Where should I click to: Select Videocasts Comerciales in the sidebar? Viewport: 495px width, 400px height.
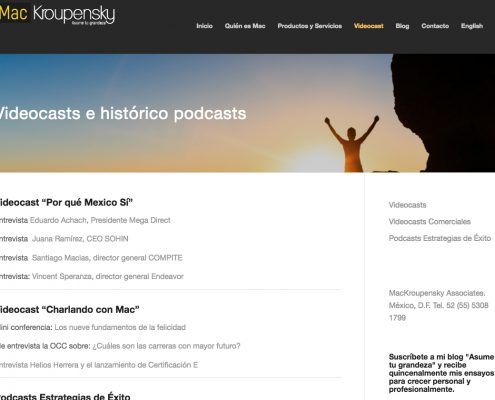430,222
